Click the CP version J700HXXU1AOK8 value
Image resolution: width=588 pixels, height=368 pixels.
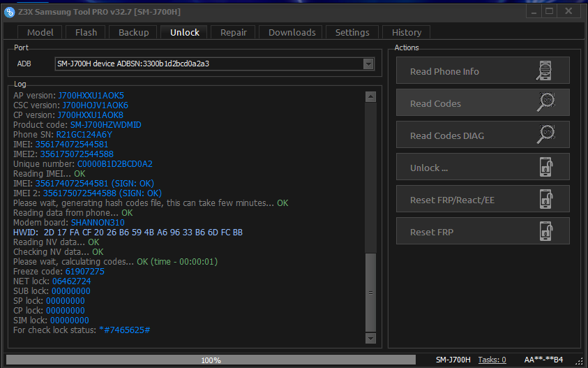click(90, 115)
